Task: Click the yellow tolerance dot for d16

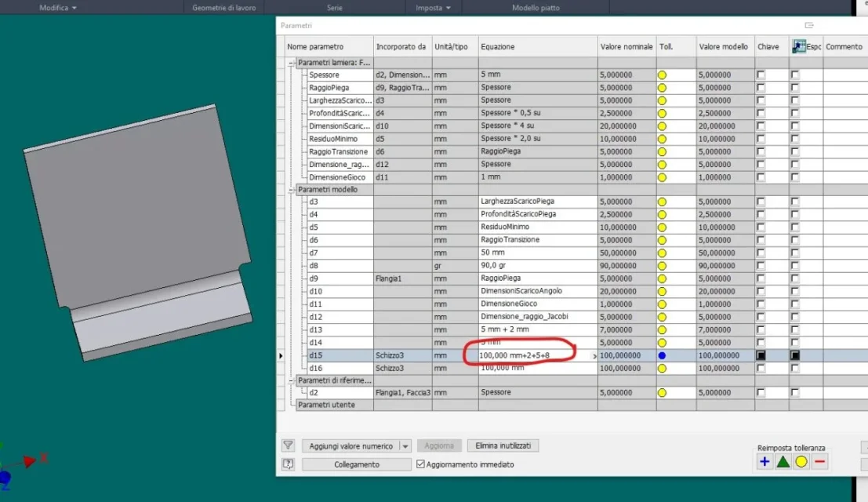Action: coord(662,368)
